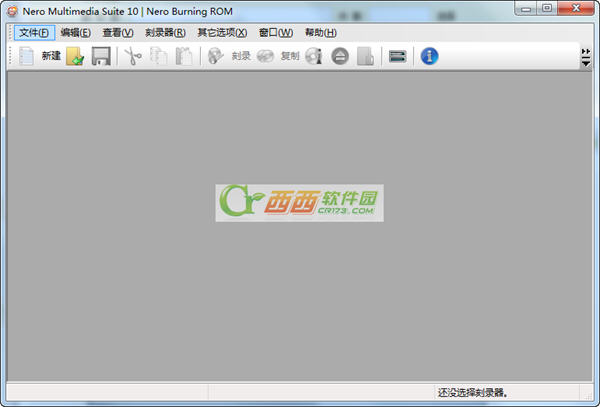Close the Nero Burning ROM window
Image resolution: width=600 pixels, height=407 pixels.
[x=576, y=8]
